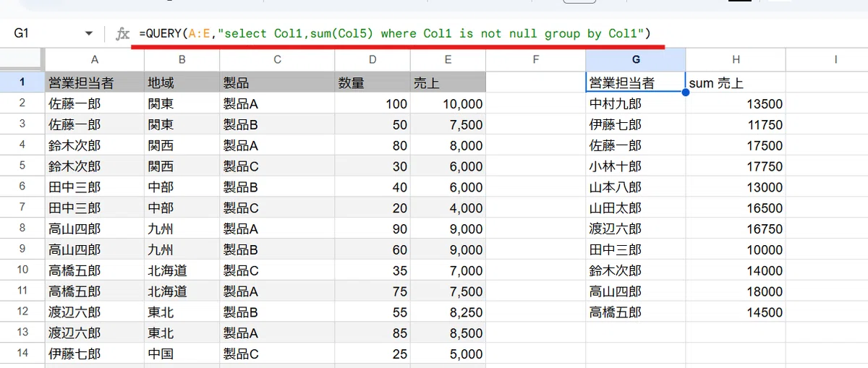The width and height of the screenshot is (868, 368).
Task: Click the 14500 total value
Action: pyautogui.click(x=736, y=312)
